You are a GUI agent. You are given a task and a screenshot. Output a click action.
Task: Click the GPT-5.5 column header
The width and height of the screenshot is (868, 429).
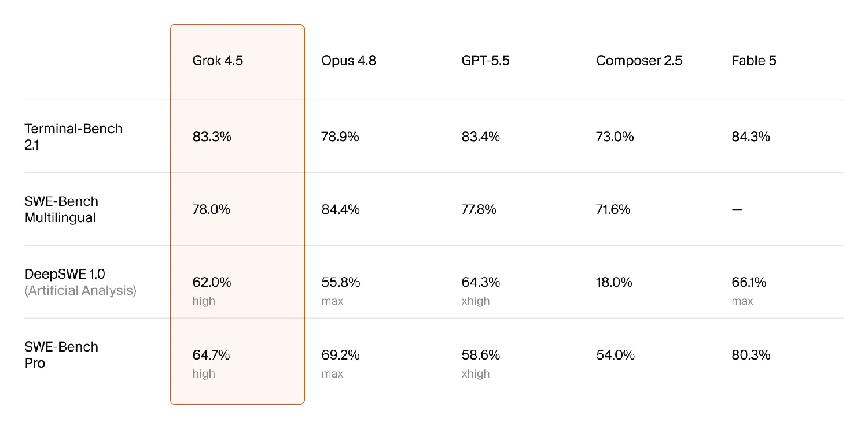[486, 60]
